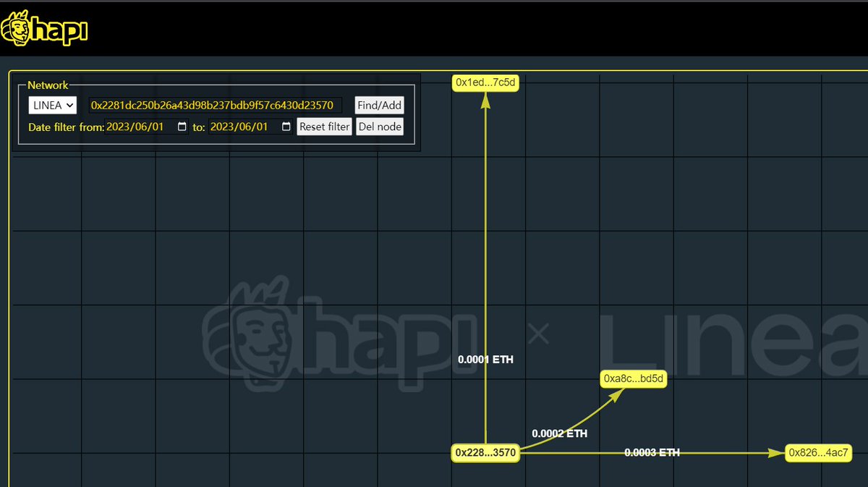This screenshot has width=868, height=487.
Task: Click the Reset filter button
Action: 325,127
